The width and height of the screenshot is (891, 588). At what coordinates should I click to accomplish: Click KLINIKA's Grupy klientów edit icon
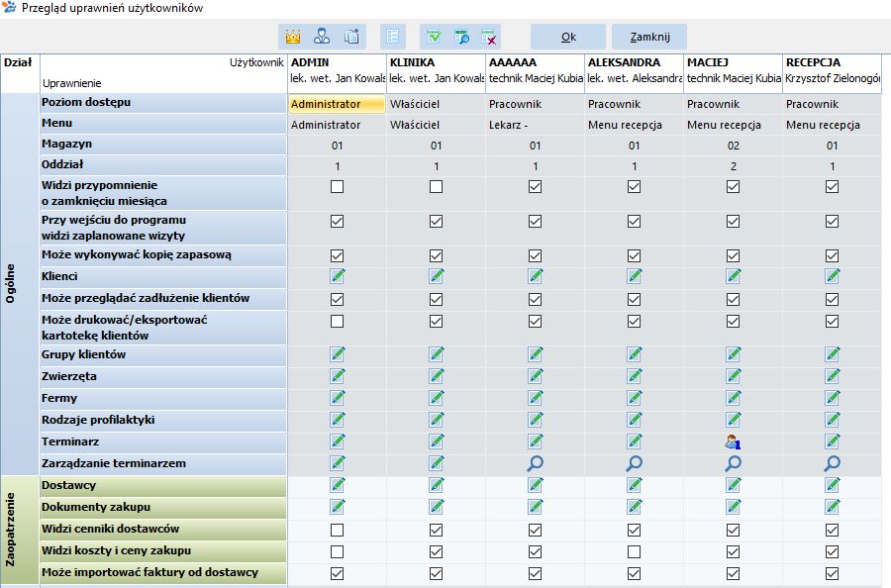click(437, 354)
